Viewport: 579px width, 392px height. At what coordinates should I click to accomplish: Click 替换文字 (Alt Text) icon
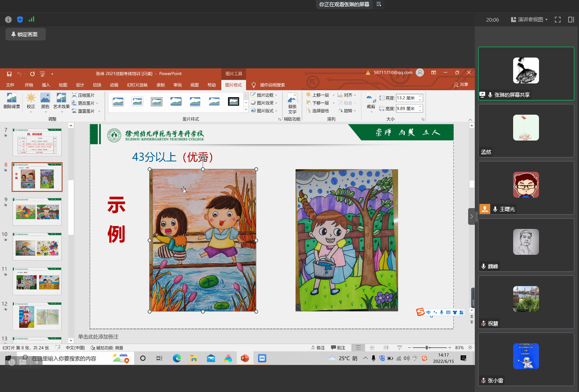[x=292, y=103]
